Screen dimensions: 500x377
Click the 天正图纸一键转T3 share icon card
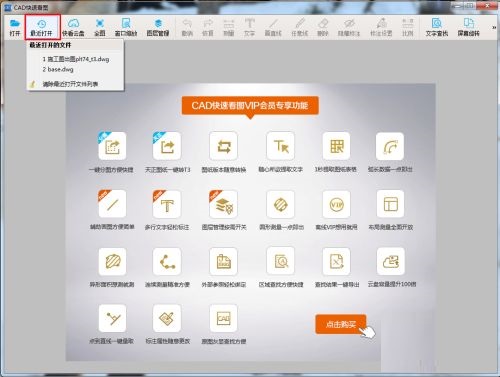click(167, 146)
